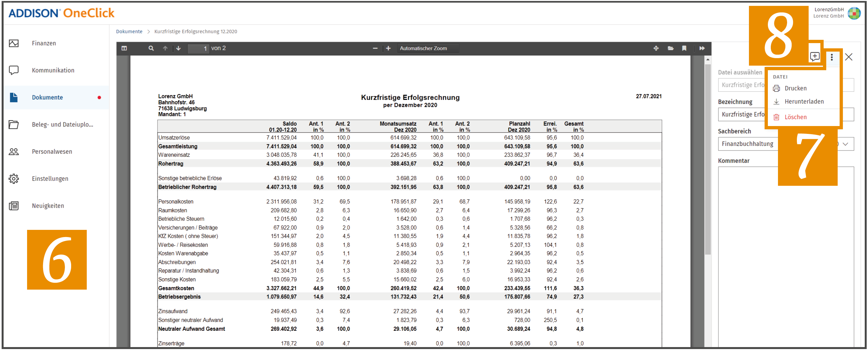Click the Personalwesen people icon
This screenshot has width=868, height=351.
coord(13,152)
